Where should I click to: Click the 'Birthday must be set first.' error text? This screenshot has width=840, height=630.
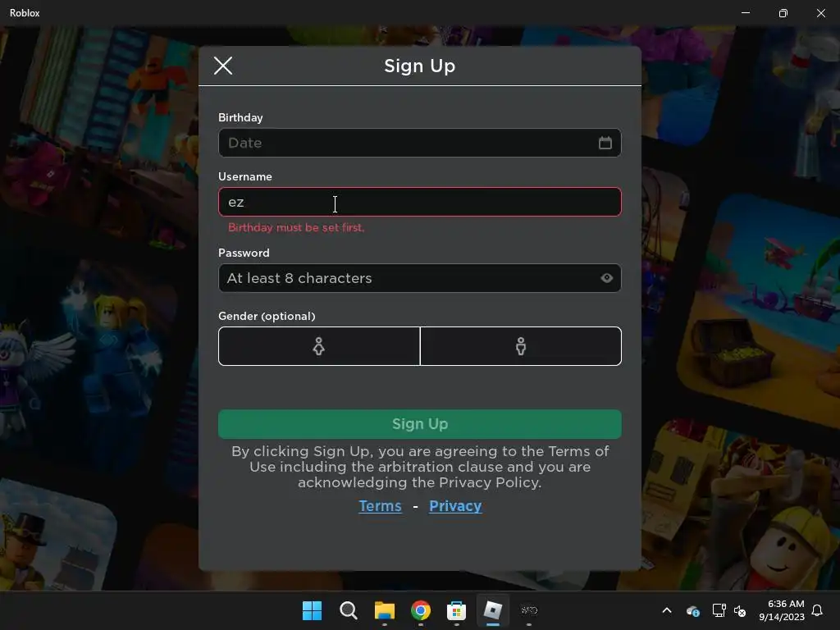(296, 227)
